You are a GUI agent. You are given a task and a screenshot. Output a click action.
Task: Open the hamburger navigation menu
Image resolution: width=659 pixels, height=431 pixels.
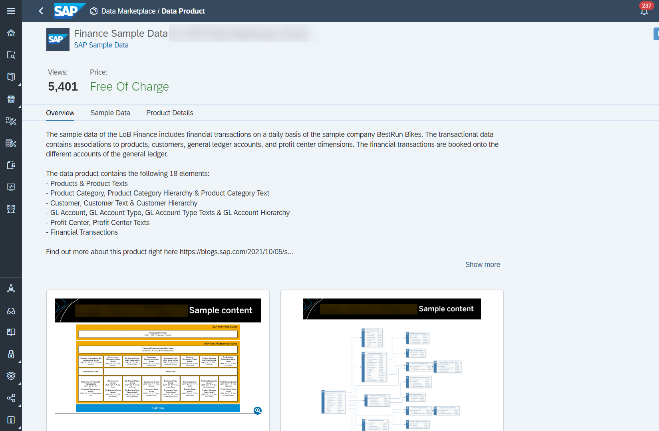[x=11, y=11]
